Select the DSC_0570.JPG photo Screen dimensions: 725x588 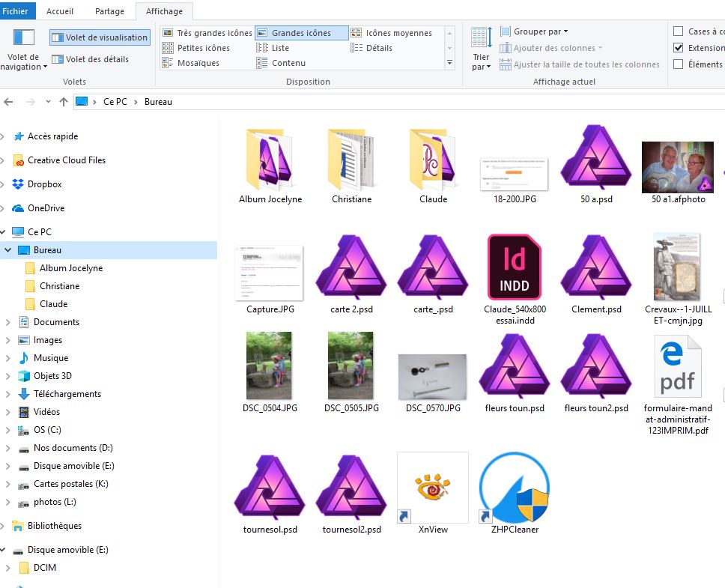point(432,377)
